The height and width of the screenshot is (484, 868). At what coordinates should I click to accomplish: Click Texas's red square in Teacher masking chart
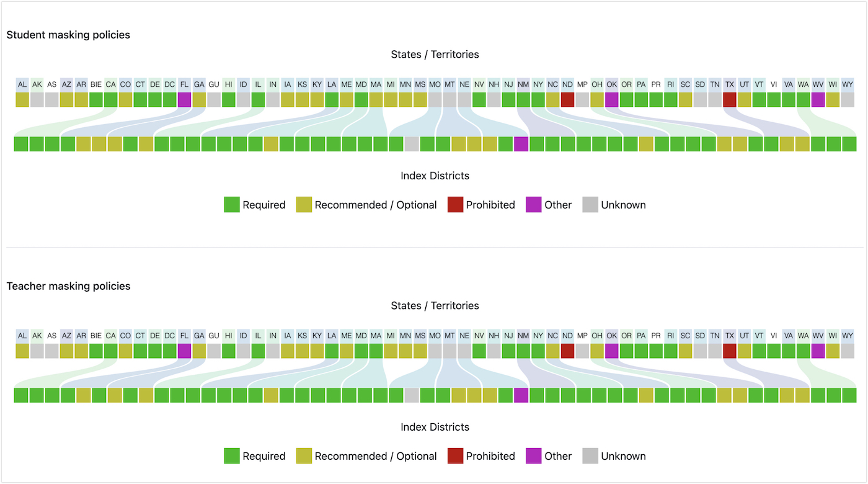[x=730, y=351]
